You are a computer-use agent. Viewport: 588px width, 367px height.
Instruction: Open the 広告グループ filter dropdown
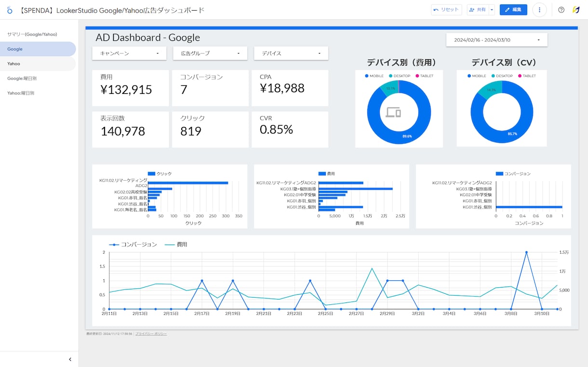point(210,53)
